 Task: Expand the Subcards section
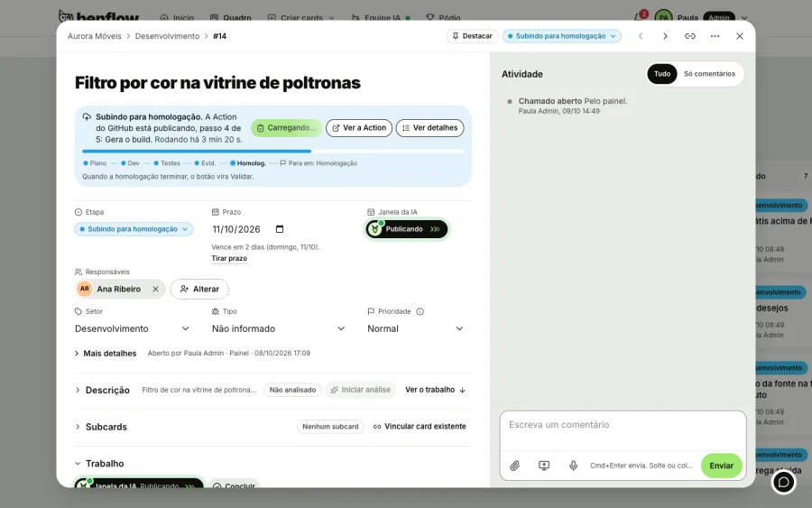point(101,427)
